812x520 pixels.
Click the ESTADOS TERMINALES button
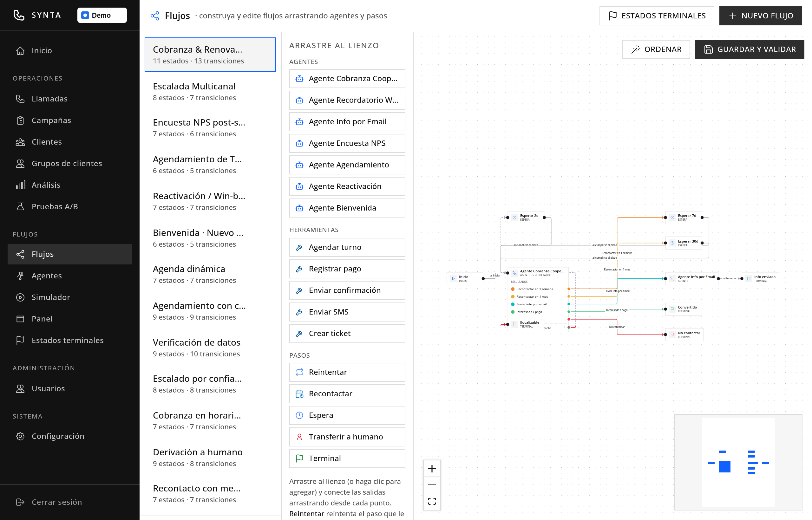click(x=656, y=16)
